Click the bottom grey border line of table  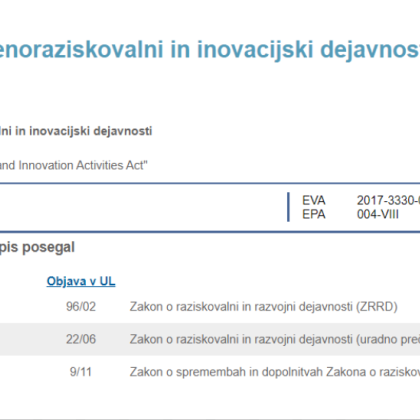pyautogui.click(x=210, y=419)
